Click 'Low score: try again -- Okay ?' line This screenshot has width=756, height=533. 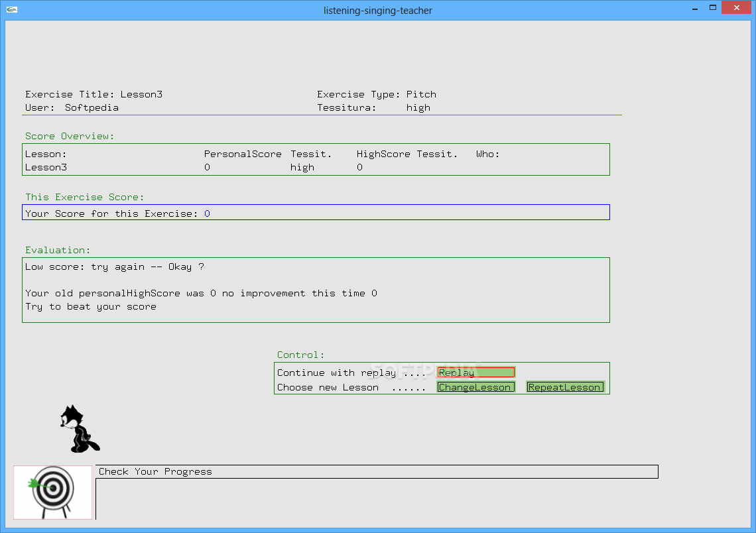pyautogui.click(x=115, y=267)
